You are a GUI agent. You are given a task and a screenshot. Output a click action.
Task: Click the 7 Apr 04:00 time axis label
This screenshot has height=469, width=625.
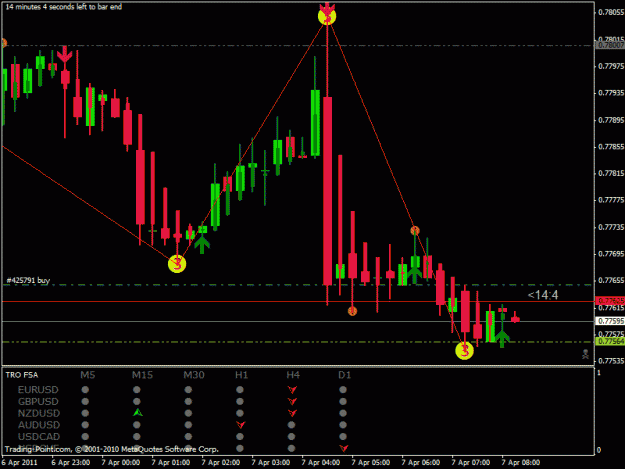pyautogui.click(x=320, y=462)
